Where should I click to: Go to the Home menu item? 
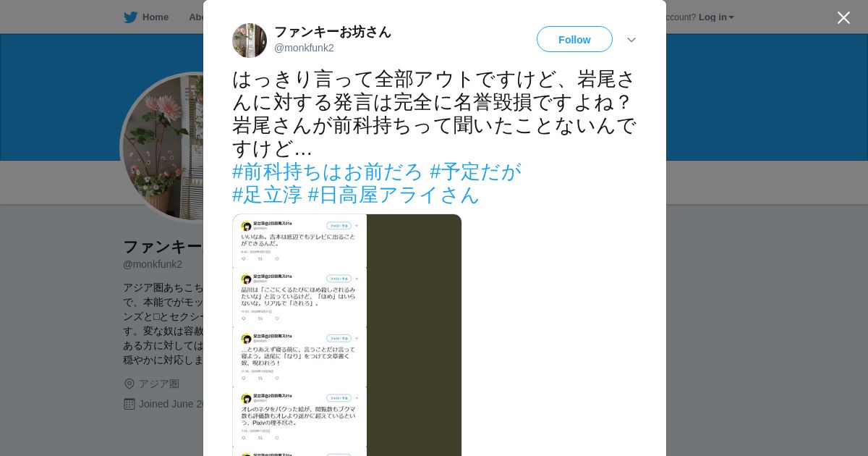[x=156, y=17]
